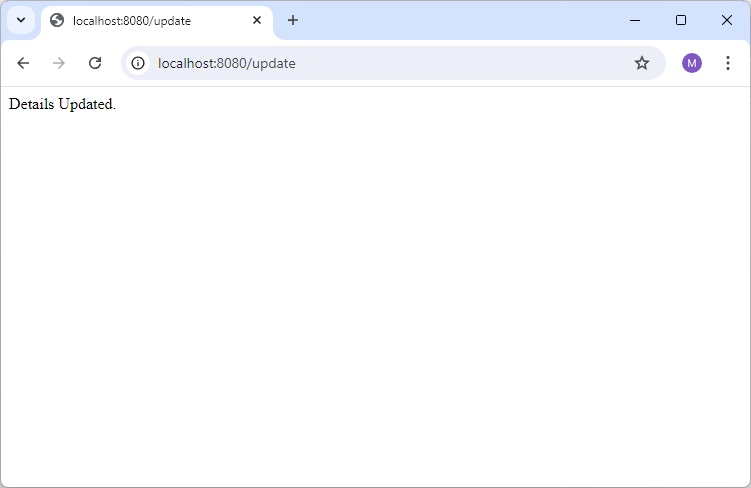This screenshot has height=488, width=751.
Task: Open a new tab with the plus button
Action: tap(293, 20)
